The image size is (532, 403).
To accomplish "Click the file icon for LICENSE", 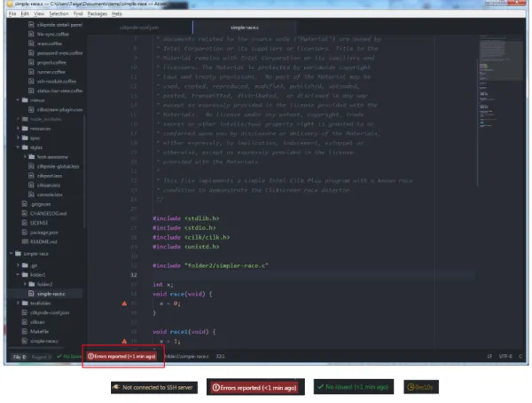I will [25, 223].
